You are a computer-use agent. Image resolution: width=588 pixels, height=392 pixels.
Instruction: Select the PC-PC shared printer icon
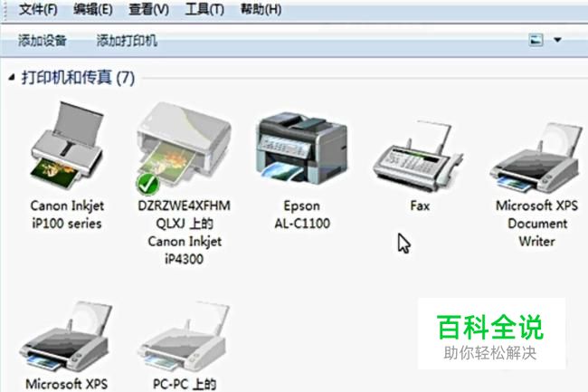184,336
